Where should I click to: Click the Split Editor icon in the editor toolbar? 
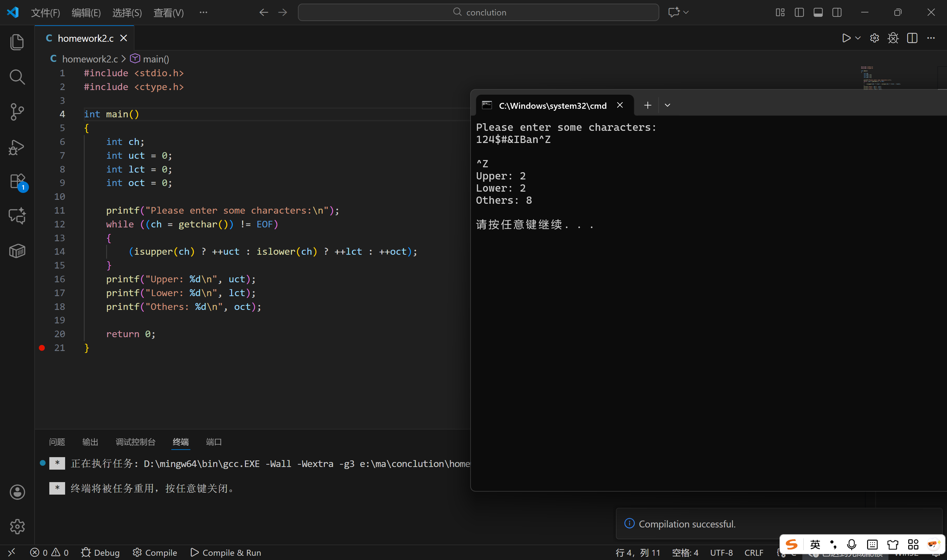click(x=912, y=38)
